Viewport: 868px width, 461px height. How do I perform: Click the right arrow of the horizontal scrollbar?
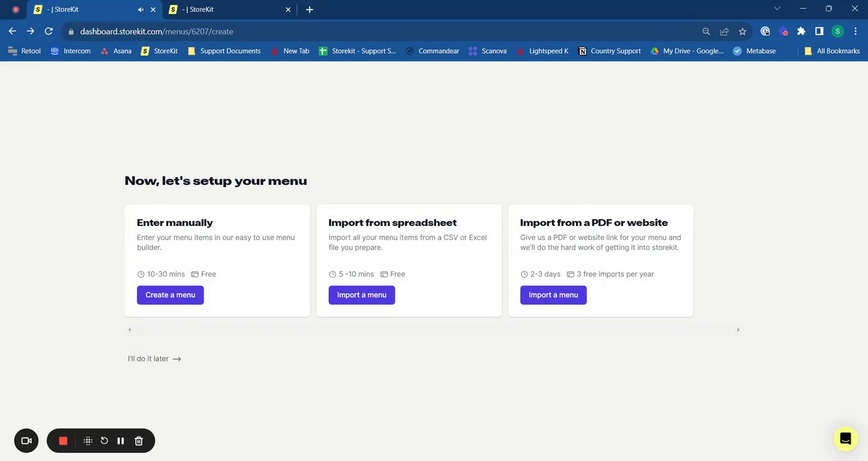point(738,330)
